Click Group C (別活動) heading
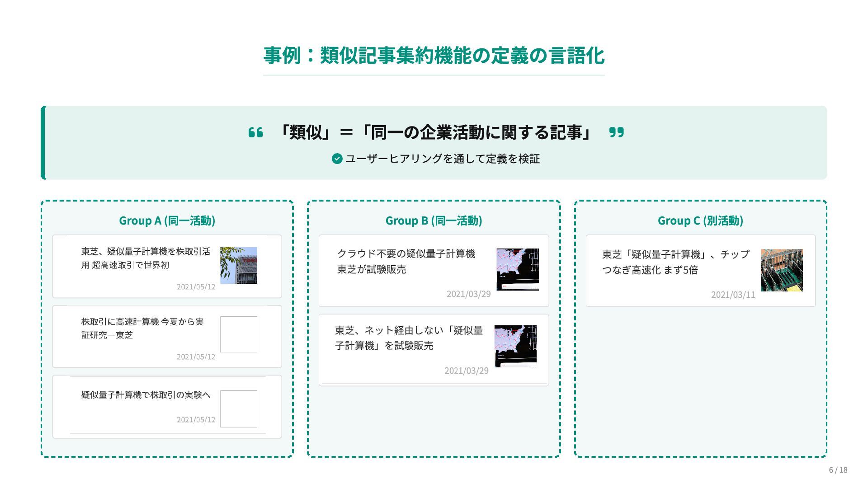Viewport: 868px width, 488px height. (x=700, y=221)
